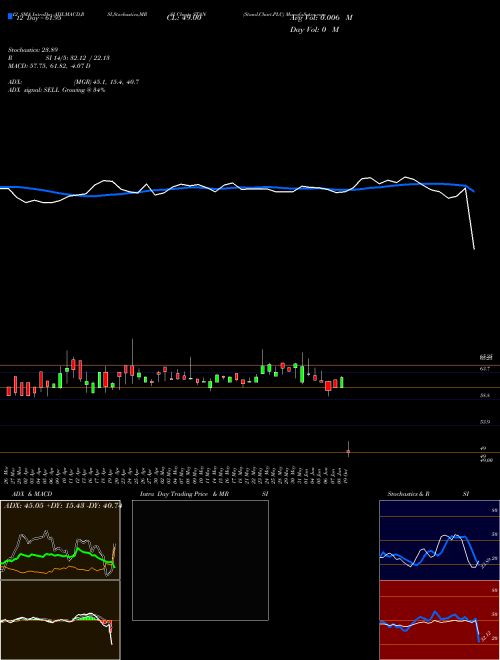Select the 'Stochastics: 23.89' reading
The width and height of the screenshot is (500, 660).
33,50
